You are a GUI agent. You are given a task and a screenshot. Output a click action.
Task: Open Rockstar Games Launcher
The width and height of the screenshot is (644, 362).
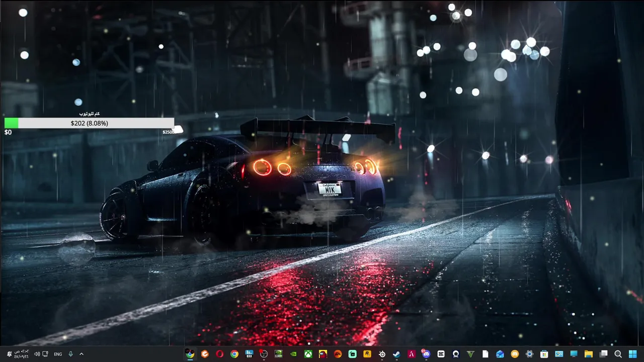point(367,354)
